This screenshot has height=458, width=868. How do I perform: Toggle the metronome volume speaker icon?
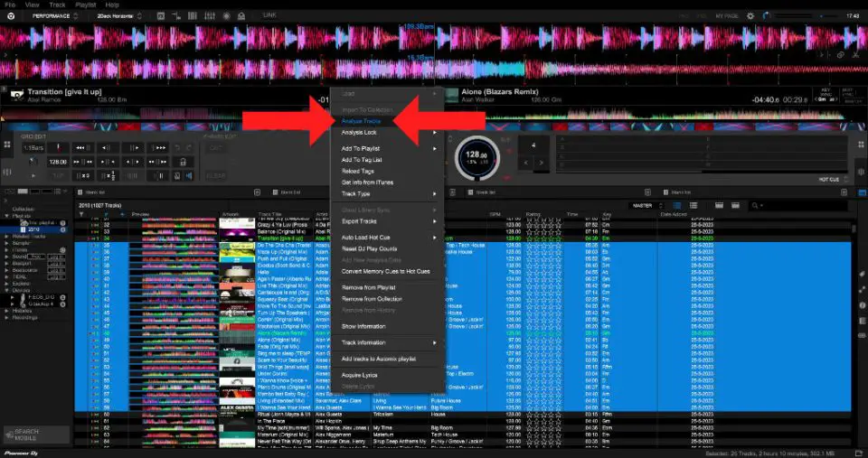click(189, 176)
